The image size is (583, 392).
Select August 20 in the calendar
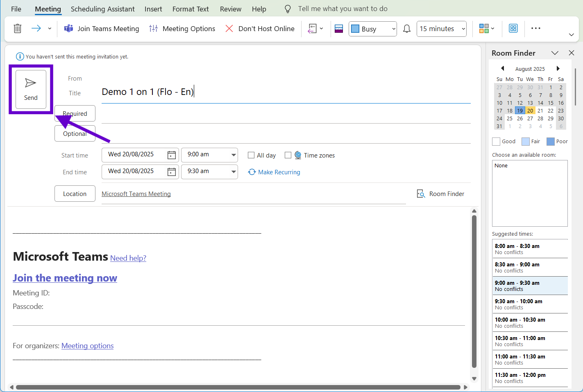[x=530, y=110]
